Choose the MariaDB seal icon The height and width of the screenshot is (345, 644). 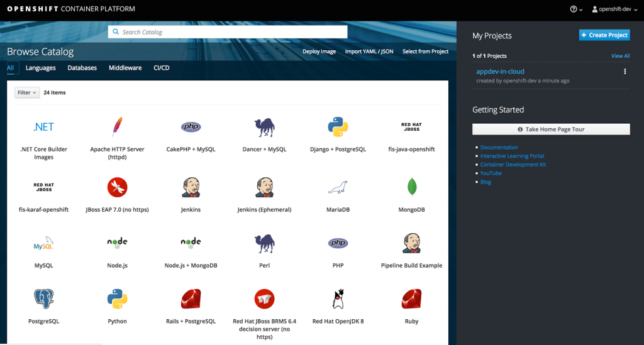click(338, 187)
